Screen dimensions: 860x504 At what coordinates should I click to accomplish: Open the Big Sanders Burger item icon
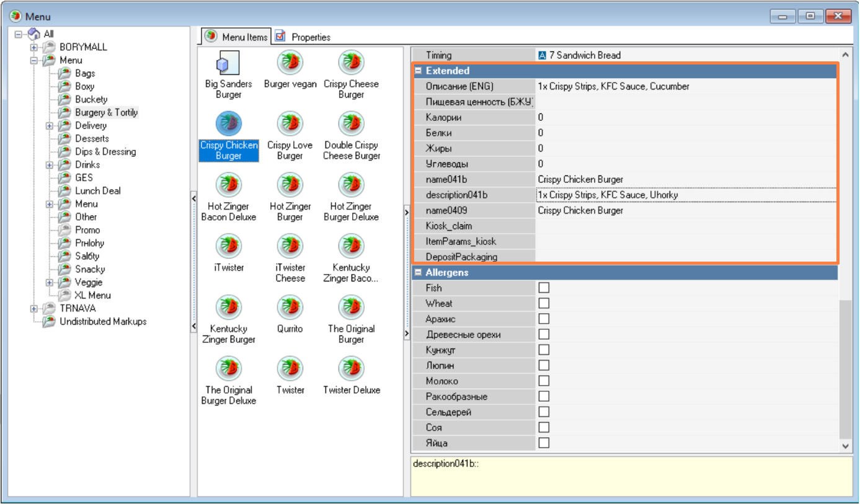(228, 63)
